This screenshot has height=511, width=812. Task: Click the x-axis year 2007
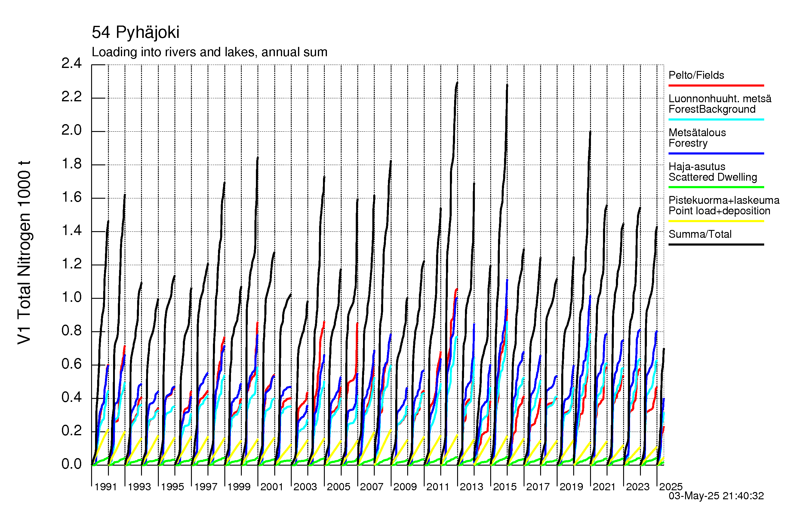[x=372, y=487]
